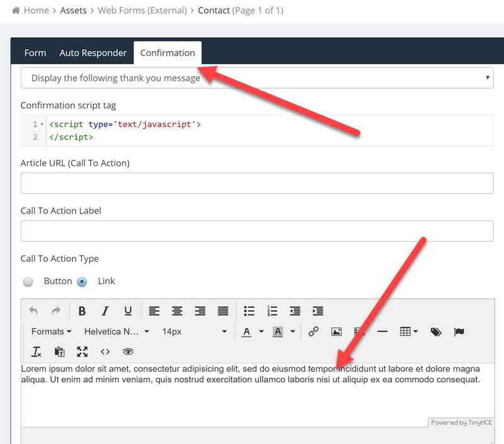504x444 pixels.
Task: Click the flag anchor icon
Action: click(459, 331)
